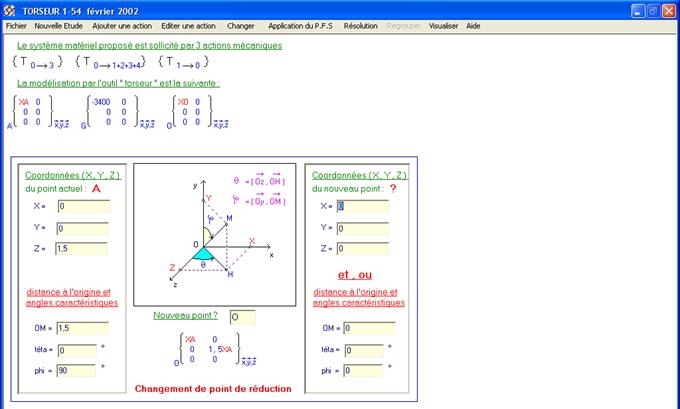680x409 pixels.
Task: Click the new point X field
Action: (x=363, y=206)
